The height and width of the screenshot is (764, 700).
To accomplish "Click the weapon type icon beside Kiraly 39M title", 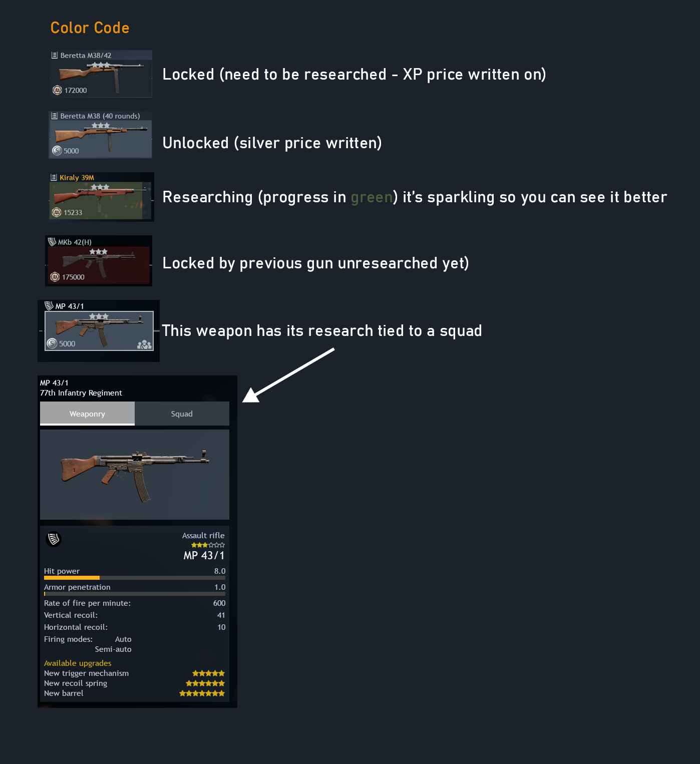I will pyautogui.click(x=54, y=177).
